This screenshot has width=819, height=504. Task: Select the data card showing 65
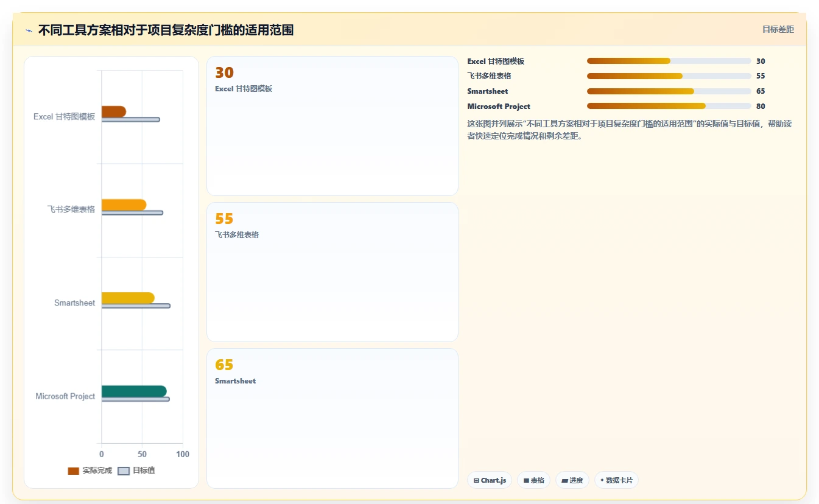point(332,418)
